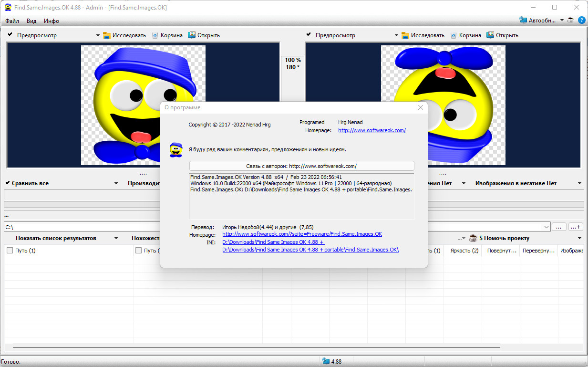Toggle the left Предпросмотр checkmark
This screenshot has width=588, height=367.
[x=10, y=35]
